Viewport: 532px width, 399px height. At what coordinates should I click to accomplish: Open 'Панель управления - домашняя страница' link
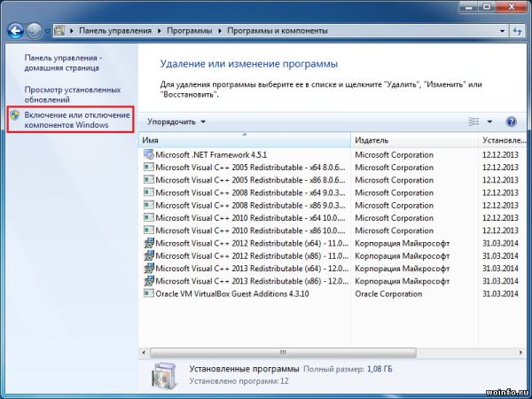(64, 63)
